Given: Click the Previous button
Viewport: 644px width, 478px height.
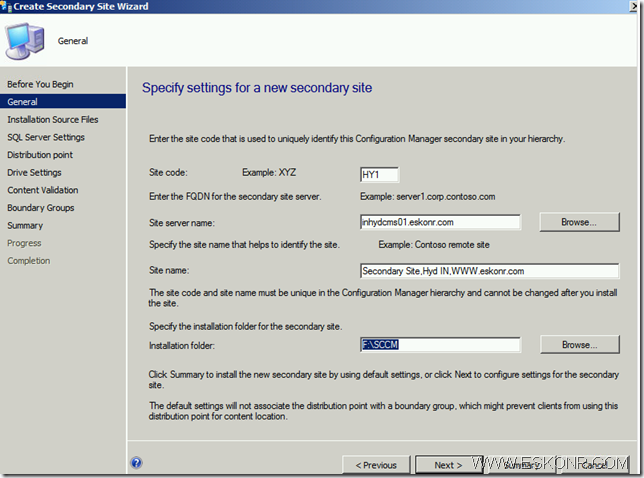Looking at the screenshot, I should point(376,465).
